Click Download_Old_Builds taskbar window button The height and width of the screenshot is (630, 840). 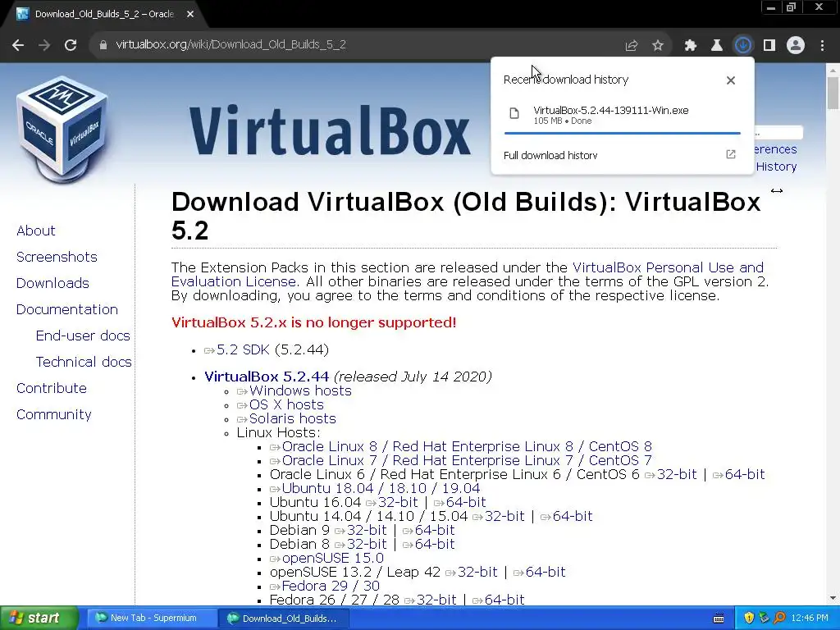[x=284, y=619]
